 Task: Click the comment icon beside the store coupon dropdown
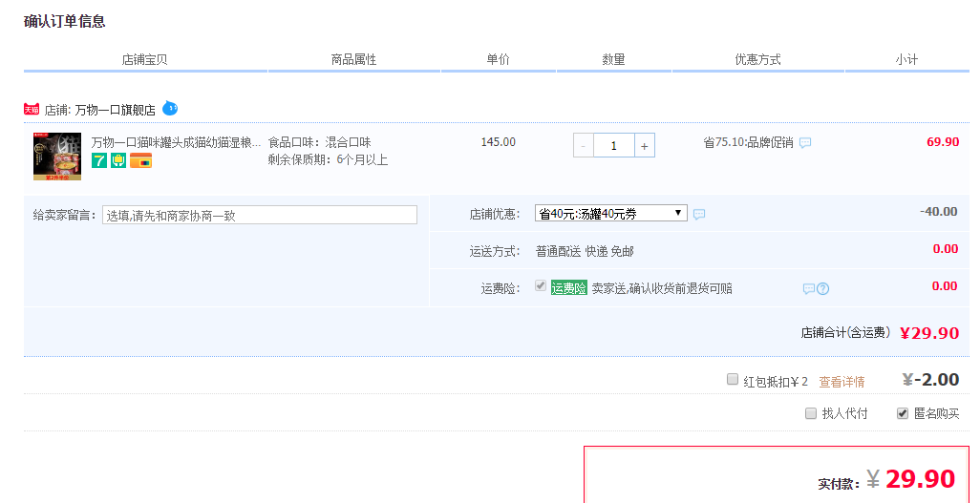[x=699, y=215]
